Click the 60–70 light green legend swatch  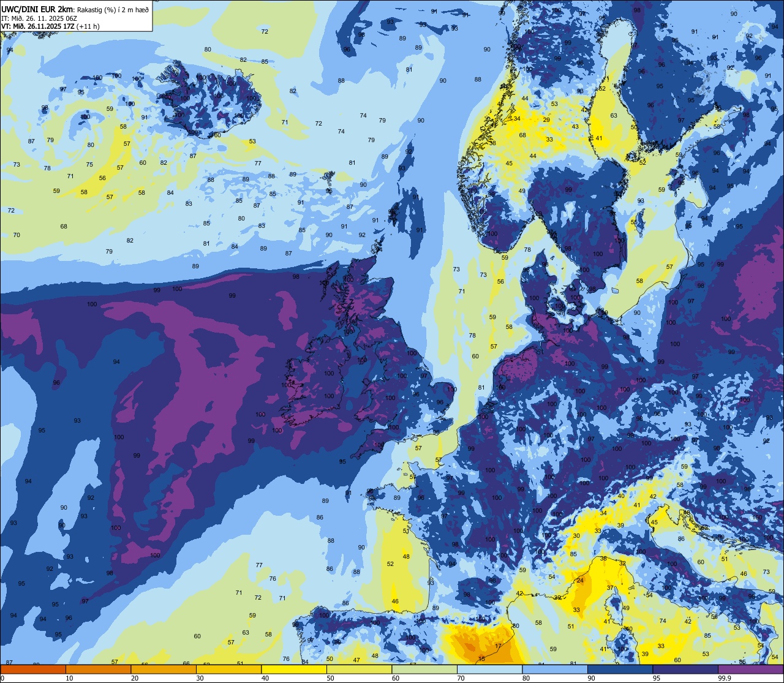tap(424, 670)
